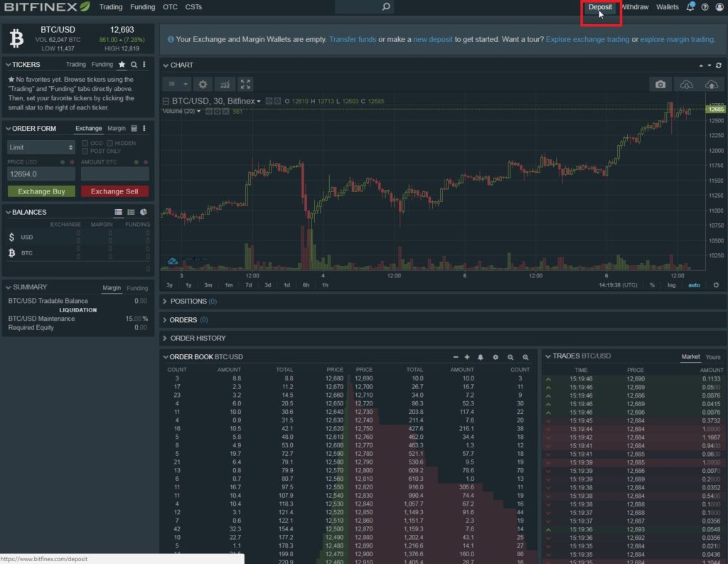
Task: Follow the Explore exchange trading link
Action: coord(587,40)
